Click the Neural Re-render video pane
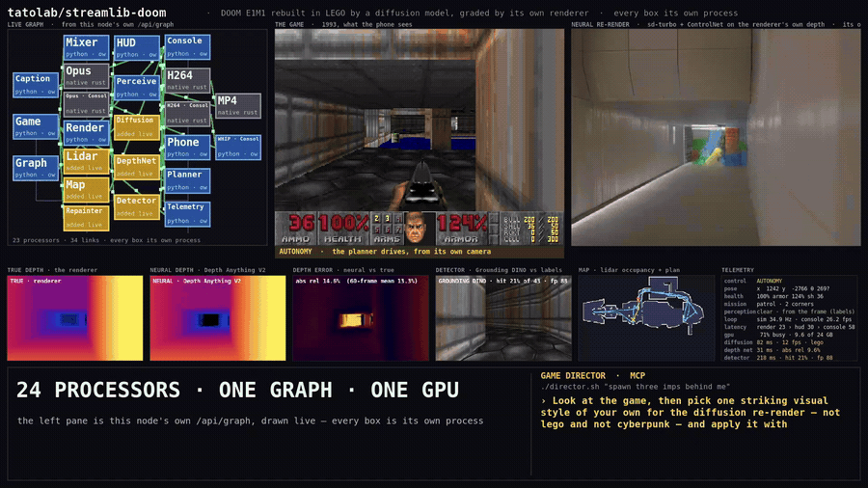The image size is (868, 488). (716, 137)
